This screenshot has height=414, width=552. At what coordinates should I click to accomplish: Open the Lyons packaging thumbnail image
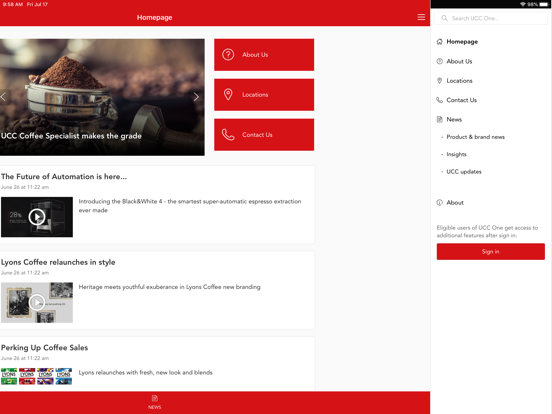37,376
